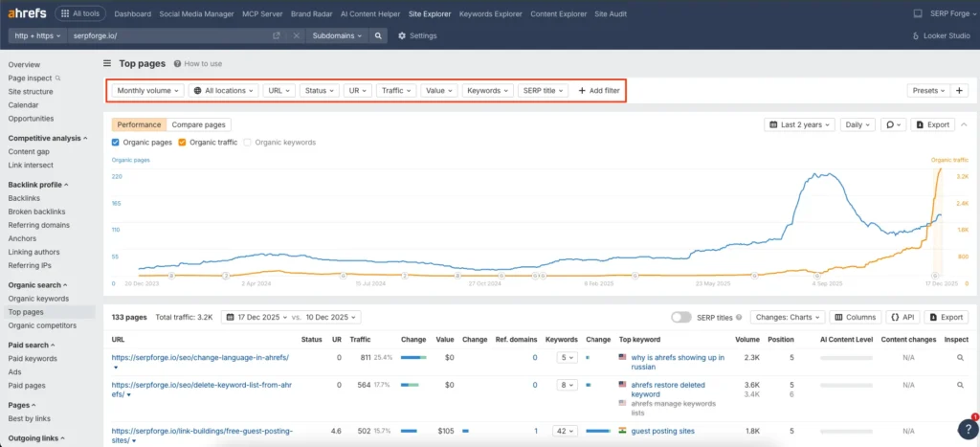
Task: Open the Subdomains mode dropdown
Action: pos(336,35)
